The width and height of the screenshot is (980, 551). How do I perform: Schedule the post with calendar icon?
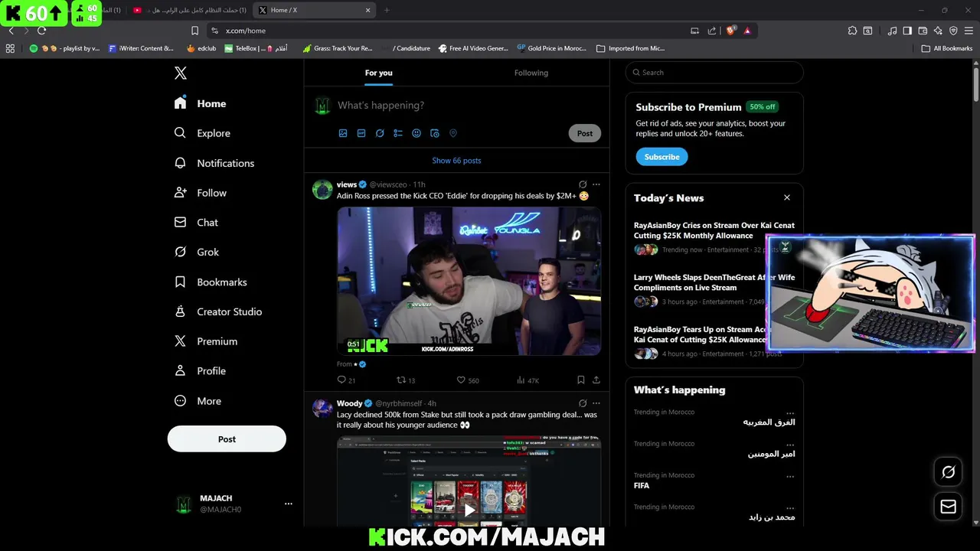435,133
